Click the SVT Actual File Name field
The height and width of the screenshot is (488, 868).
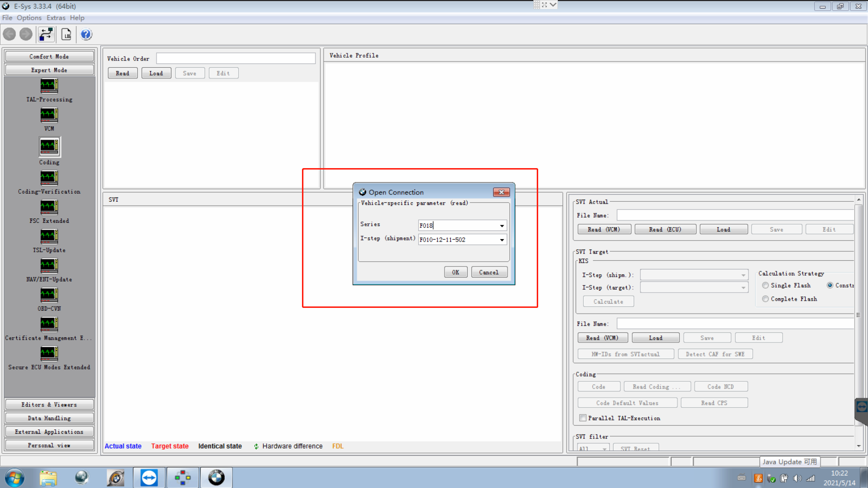(x=735, y=215)
